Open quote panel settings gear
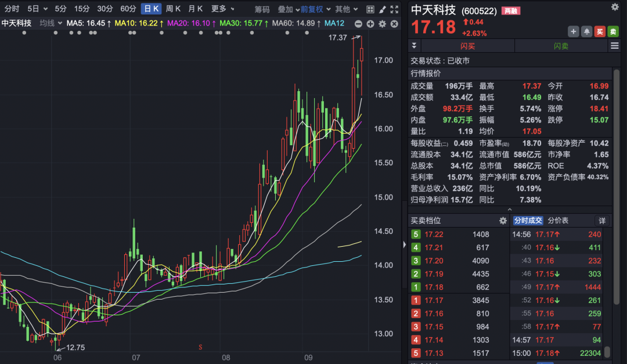627x364 pixels. pyautogui.click(x=615, y=7)
